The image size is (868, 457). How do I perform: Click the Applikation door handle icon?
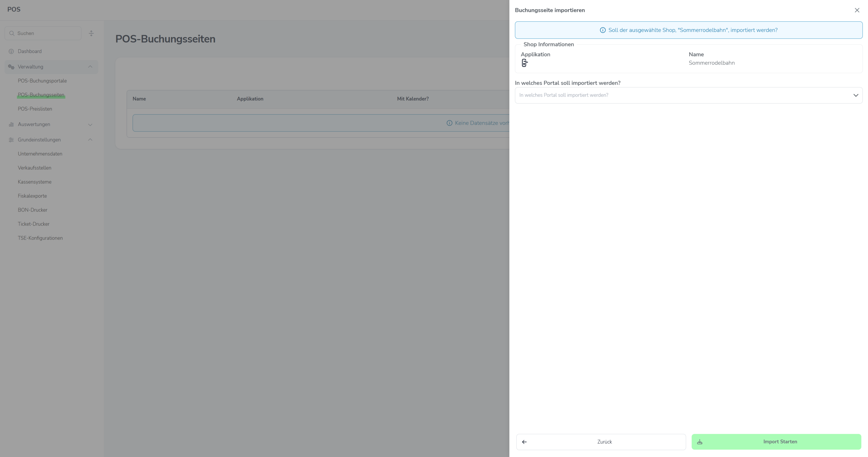[x=524, y=63]
